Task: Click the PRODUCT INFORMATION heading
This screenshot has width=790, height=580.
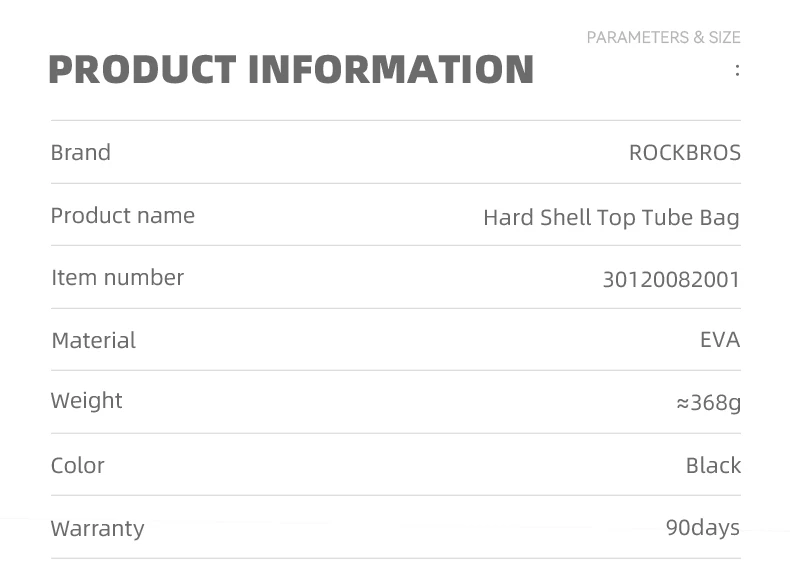Action: tap(291, 69)
